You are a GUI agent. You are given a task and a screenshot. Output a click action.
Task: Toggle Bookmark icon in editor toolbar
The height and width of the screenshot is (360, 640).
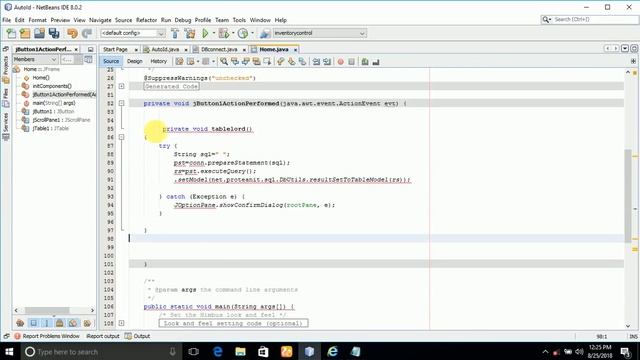pyautogui.click(x=302, y=62)
